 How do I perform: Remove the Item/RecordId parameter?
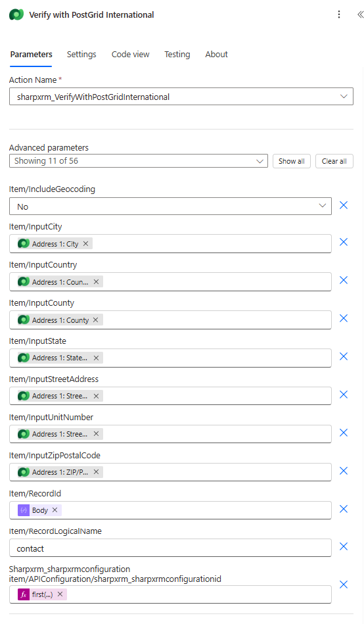[x=344, y=510]
